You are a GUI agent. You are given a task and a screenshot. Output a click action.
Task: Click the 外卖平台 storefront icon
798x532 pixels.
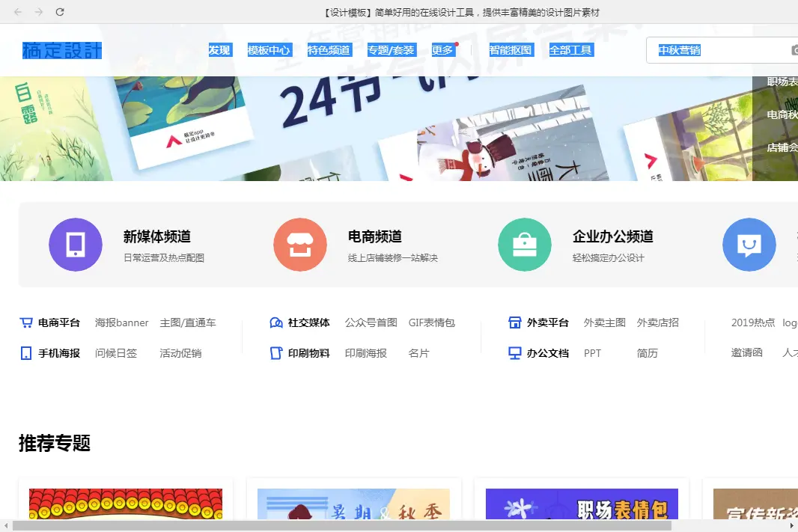515,322
